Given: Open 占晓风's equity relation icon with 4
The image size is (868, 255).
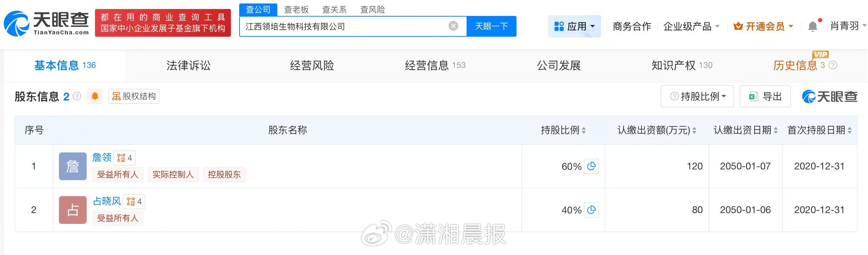Looking at the screenshot, I should (134, 202).
